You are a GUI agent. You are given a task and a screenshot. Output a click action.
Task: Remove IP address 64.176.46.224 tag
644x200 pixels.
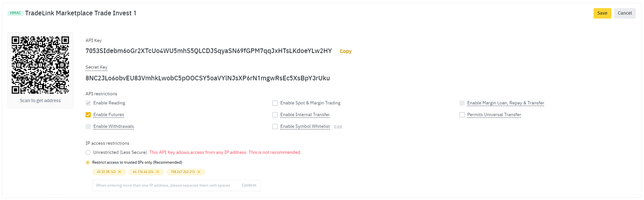tap(158, 172)
